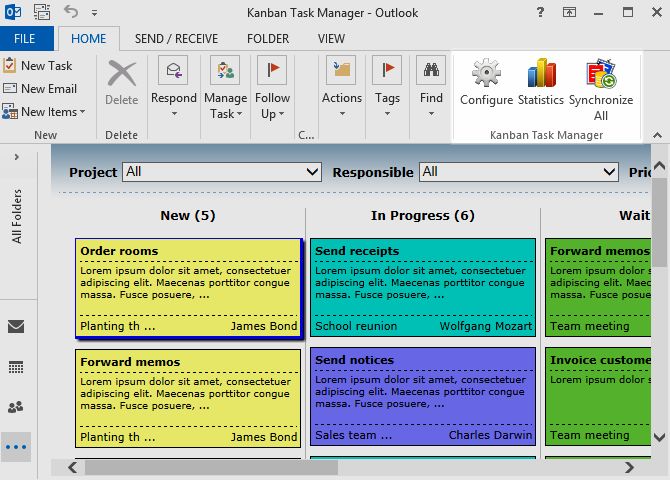670x480 pixels.
Task: Open the Statistics bar chart icon
Action: (x=541, y=73)
